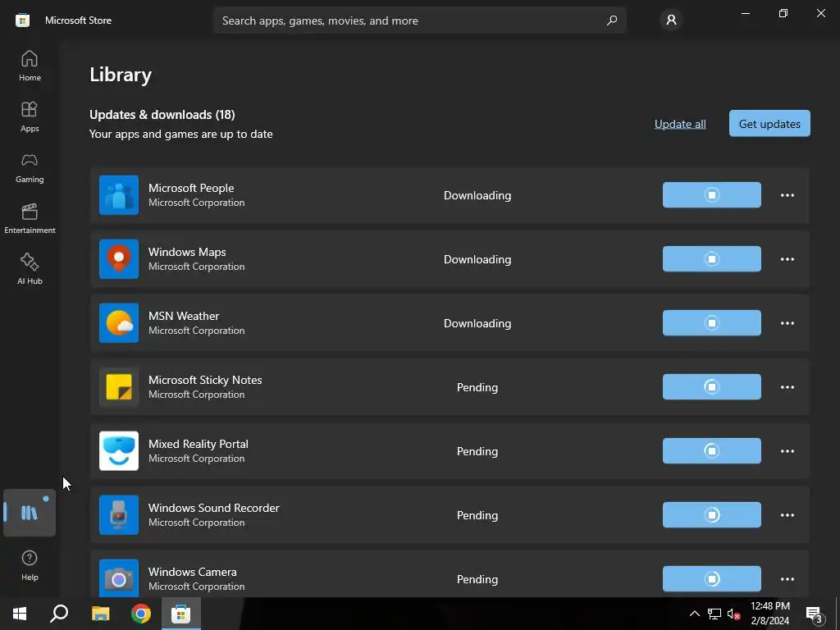840x630 pixels.
Task: Click the Updates & downloads (18) heading
Action: coord(162,115)
